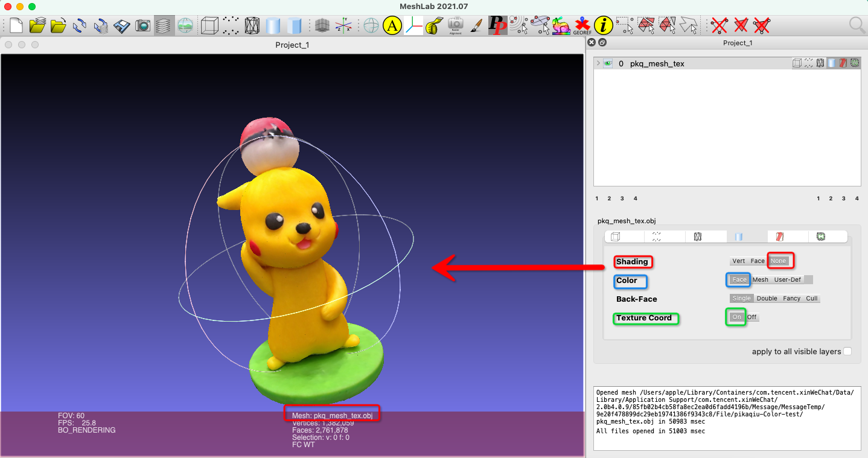
Task: Set Shading to Vert
Action: pyautogui.click(x=738, y=261)
